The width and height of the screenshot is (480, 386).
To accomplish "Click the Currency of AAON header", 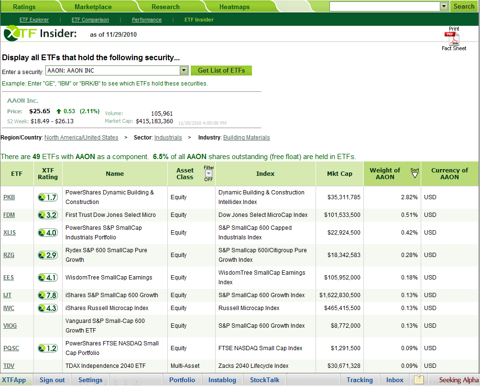I will (x=450, y=174).
